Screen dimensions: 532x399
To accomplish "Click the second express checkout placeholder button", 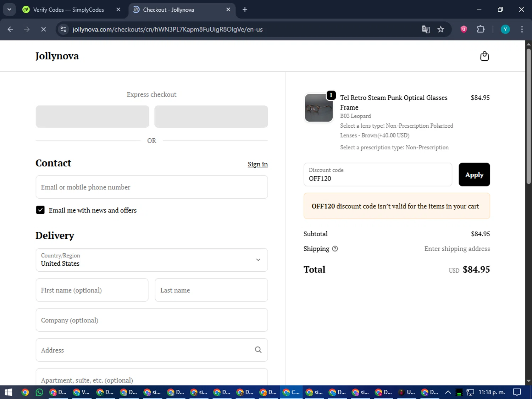I will (211, 116).
